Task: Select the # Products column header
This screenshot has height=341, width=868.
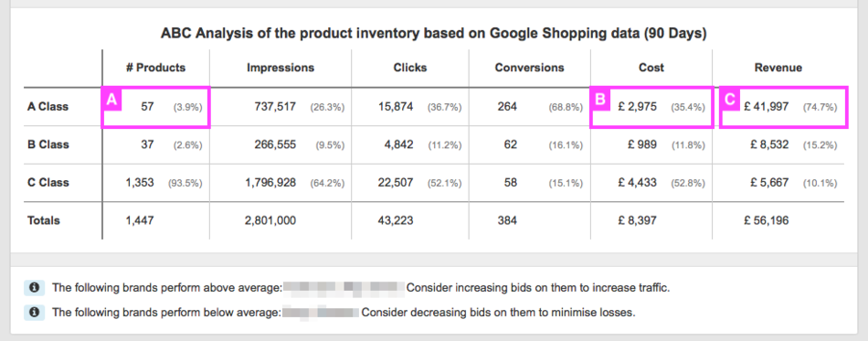Action: 155,68
